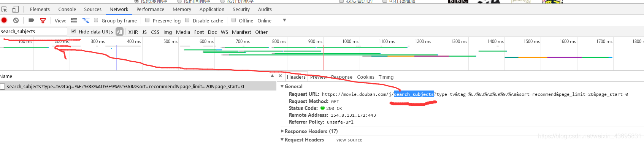Screen dimensions: 644x143
Task: Show the Preview tab of the request
Action: 319,77
